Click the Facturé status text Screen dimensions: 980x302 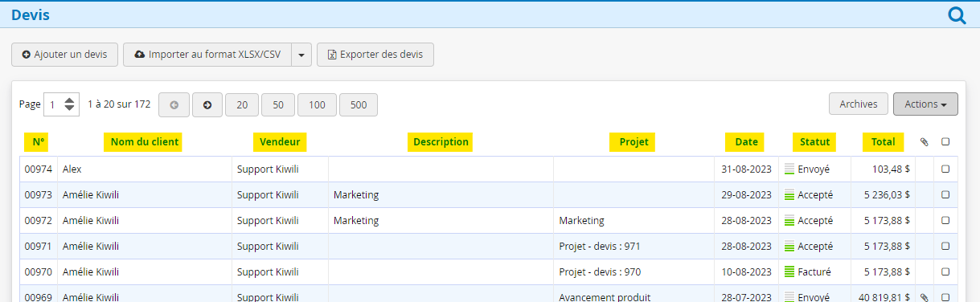pos(814,272)
